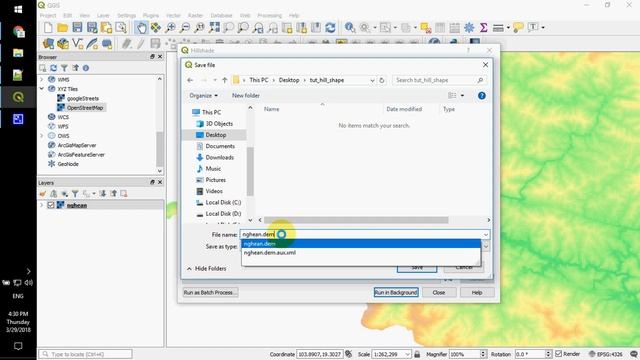Open the File name dropdown arrow
The width and height of the screenshot is (640, 360).
coord(486,235)
